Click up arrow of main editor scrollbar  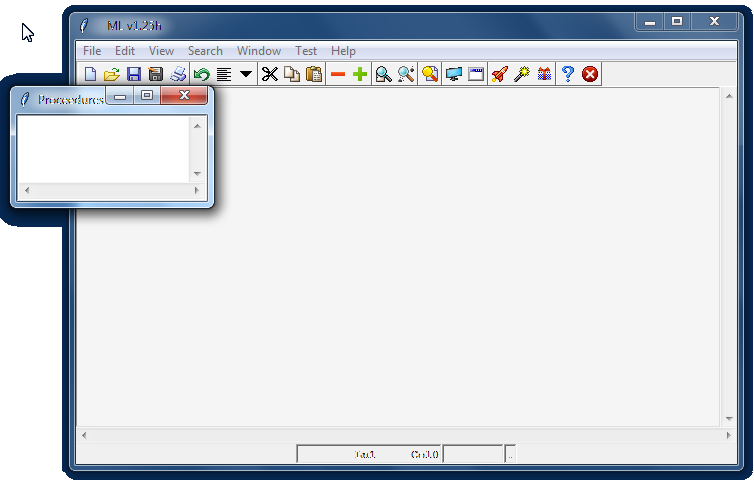tap(729, 96)
